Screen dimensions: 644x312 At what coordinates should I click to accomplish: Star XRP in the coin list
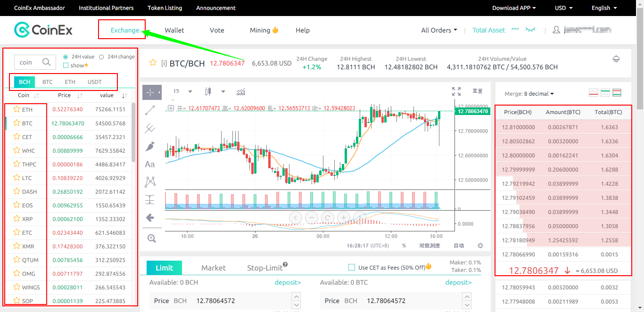point(16,219)
